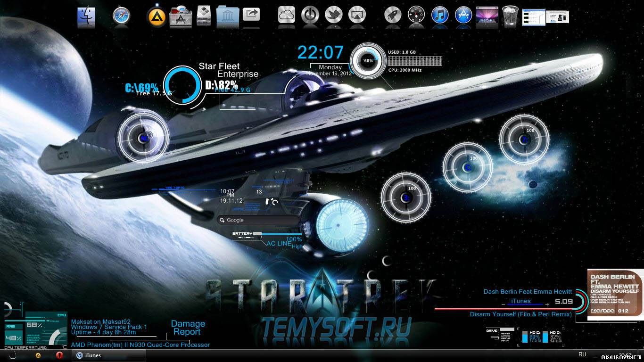Click the 19.11.12 date readout
The height and width of the screenshot is (362, 644).
point(231,201)
